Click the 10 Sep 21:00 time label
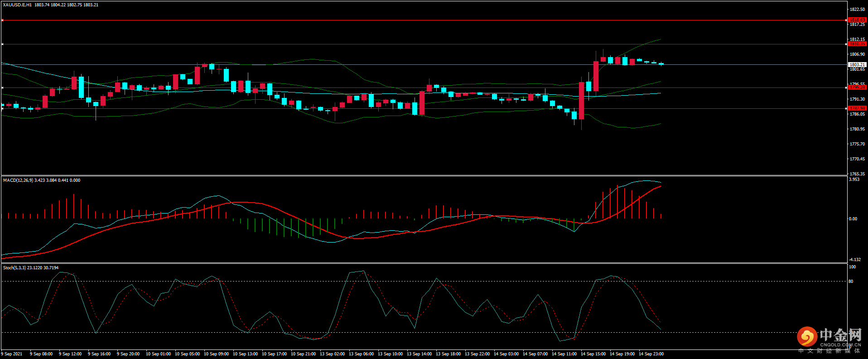868x359 pixels. [x=304, y=354]
